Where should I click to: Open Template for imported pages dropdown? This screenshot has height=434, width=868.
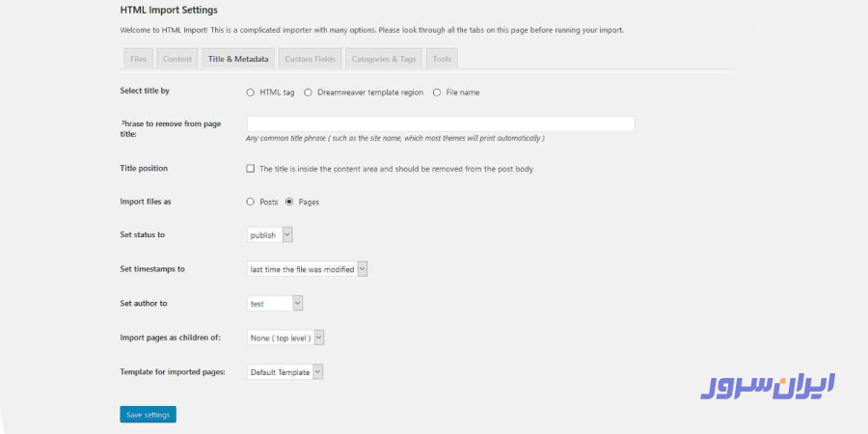click(285, 372)
